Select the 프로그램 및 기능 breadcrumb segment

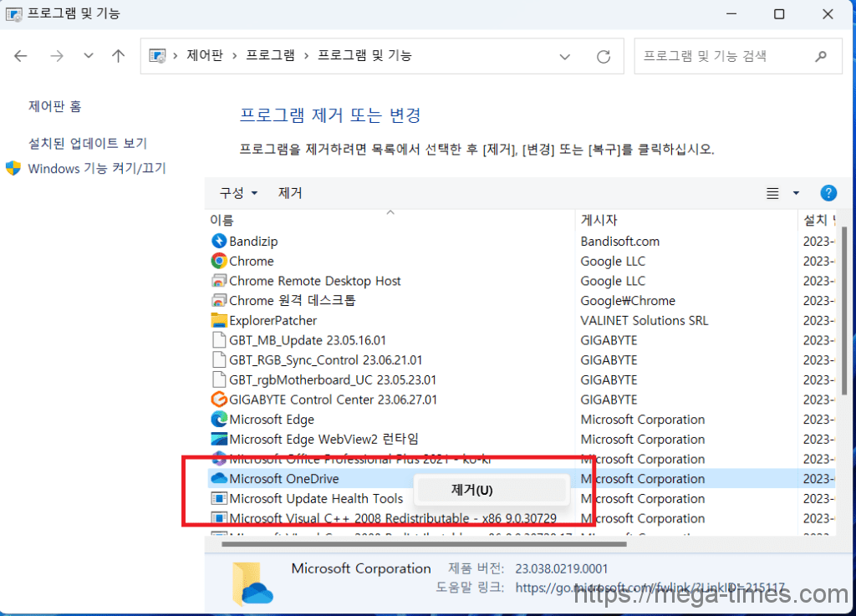click(x=364, y=55)
